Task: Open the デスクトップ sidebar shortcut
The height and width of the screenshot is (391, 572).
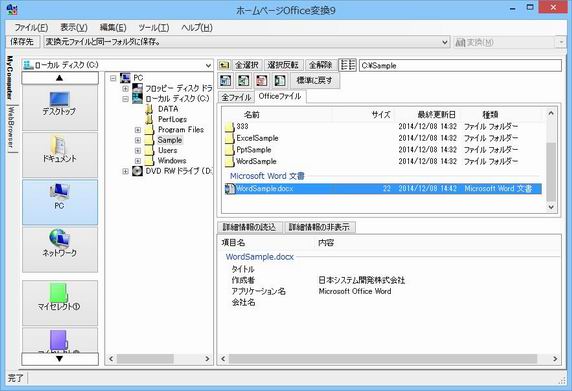Action: (x=60, y=108)
